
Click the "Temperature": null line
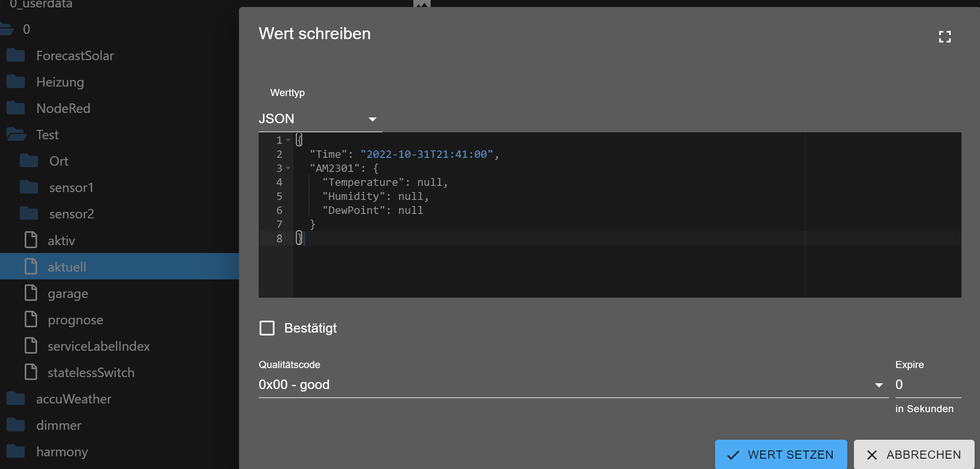[384, 182]
